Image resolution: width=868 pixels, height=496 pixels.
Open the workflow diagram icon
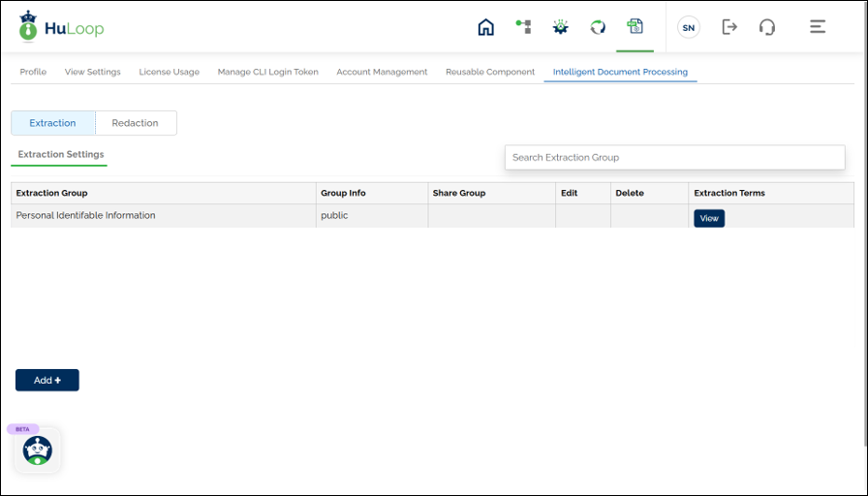click(x=523, y=27)
